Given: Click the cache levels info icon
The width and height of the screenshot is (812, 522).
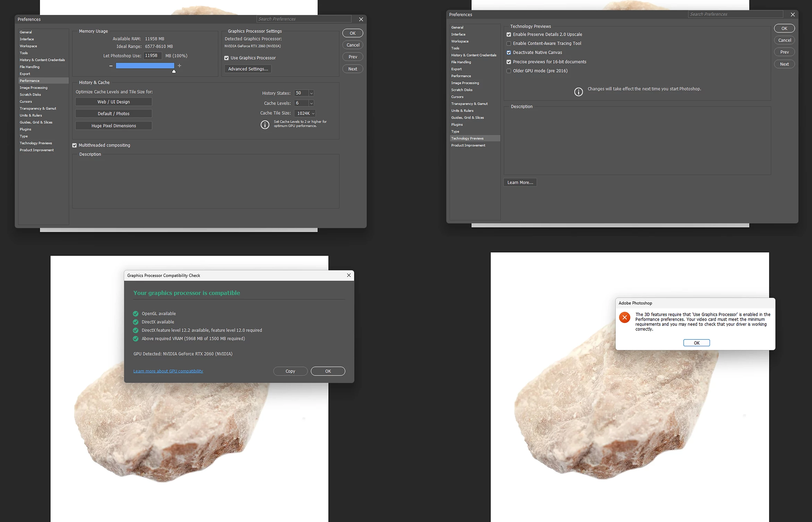Looking at the screenshot, I should pos(265,124).
